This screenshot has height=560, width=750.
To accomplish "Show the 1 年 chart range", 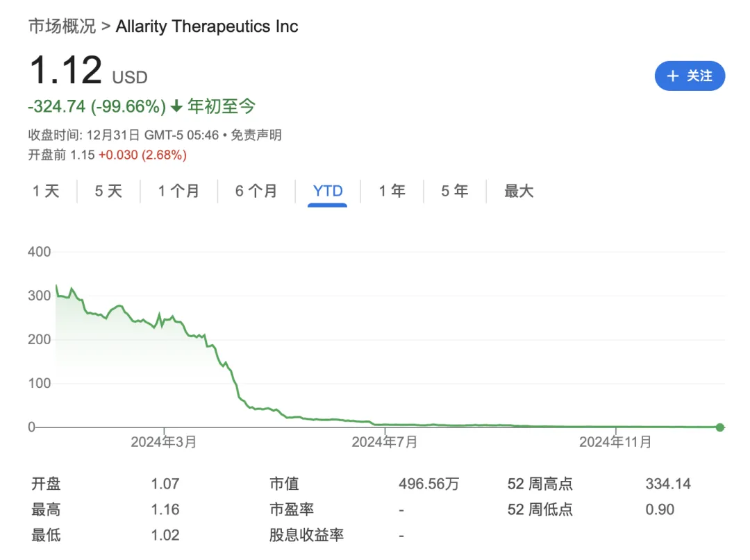I will click(x=392, y=191).
